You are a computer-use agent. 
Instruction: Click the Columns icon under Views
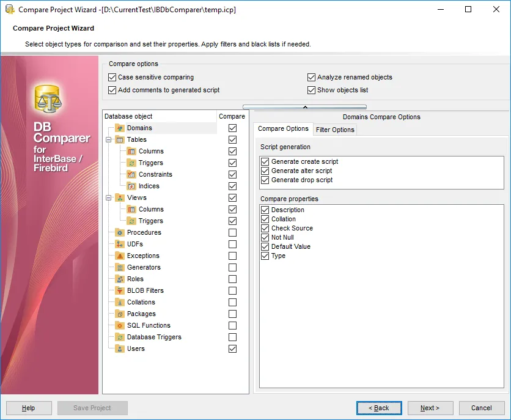click(131, 209)
